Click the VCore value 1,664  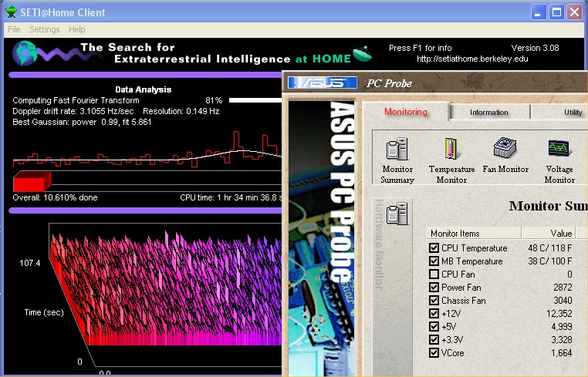[x=561, y=352]
